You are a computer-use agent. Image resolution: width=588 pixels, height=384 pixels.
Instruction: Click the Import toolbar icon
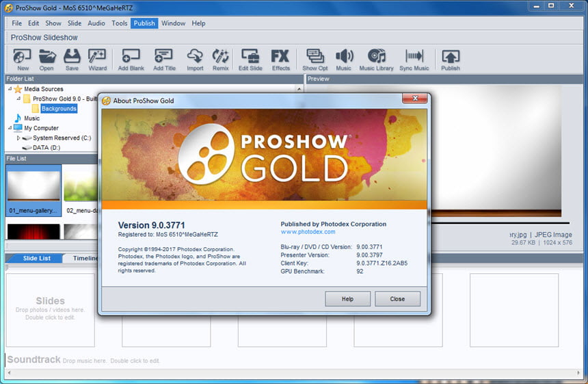(x=195, y=60)
